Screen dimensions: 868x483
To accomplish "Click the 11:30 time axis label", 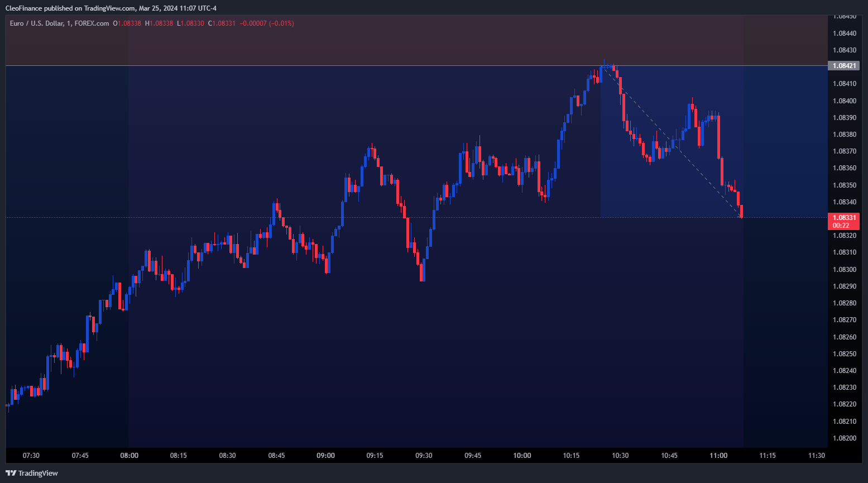I will (x=817, y=456).
